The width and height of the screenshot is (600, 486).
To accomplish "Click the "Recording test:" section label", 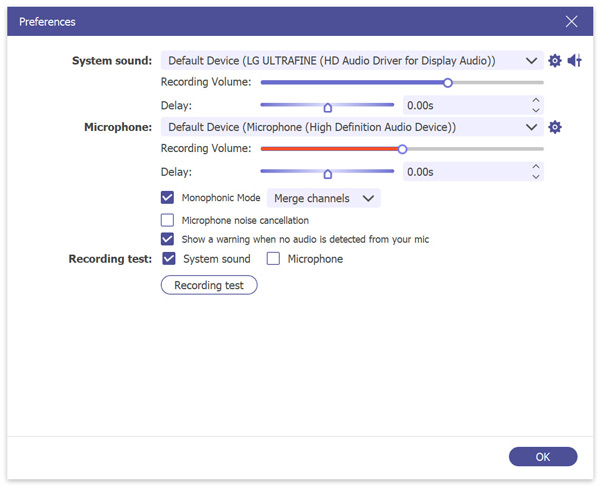I will point(110,259).
